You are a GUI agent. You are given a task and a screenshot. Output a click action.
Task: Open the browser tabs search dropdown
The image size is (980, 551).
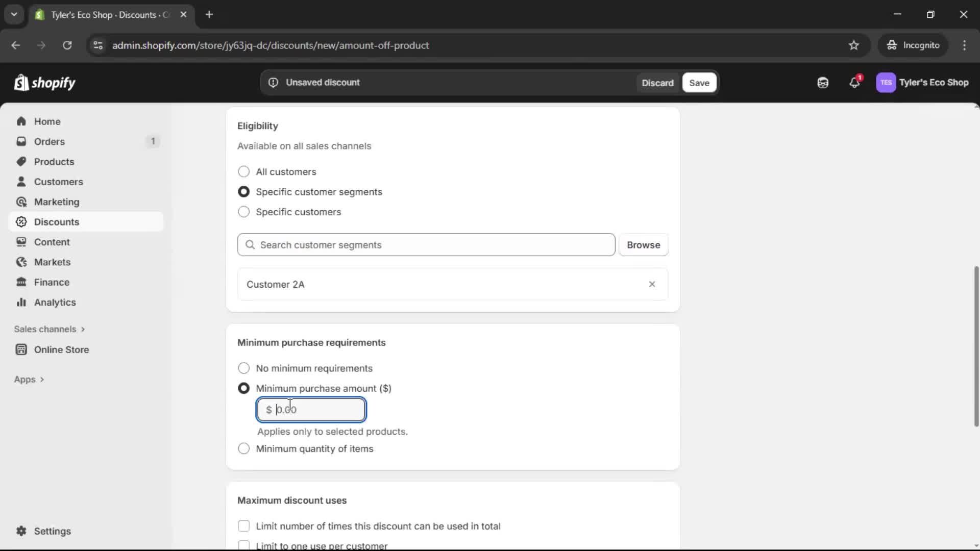click(x=14, y=14)
